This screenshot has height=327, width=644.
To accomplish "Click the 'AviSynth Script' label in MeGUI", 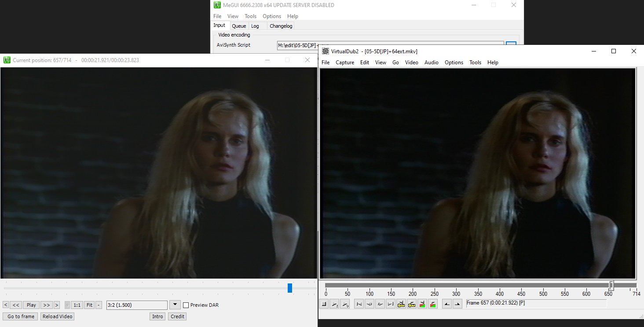I will click(234, 45).
